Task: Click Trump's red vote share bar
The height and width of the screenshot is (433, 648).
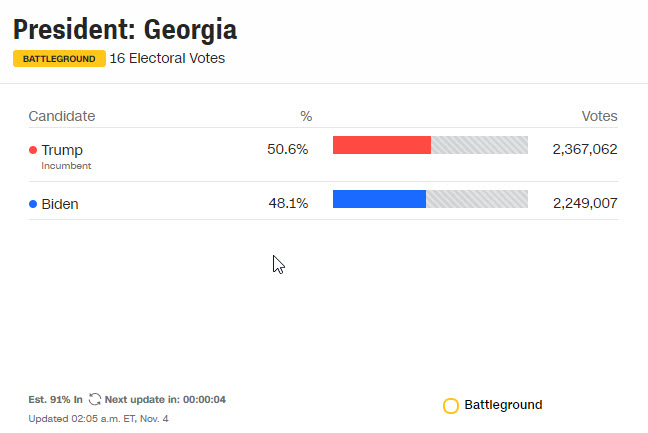Action: pos(381,145)
